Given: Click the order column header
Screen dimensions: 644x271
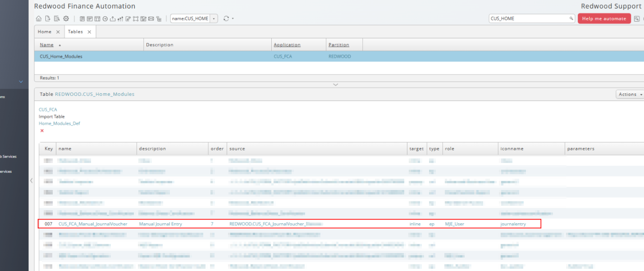Looking at the screenshot, I should [x=217, y=149].
